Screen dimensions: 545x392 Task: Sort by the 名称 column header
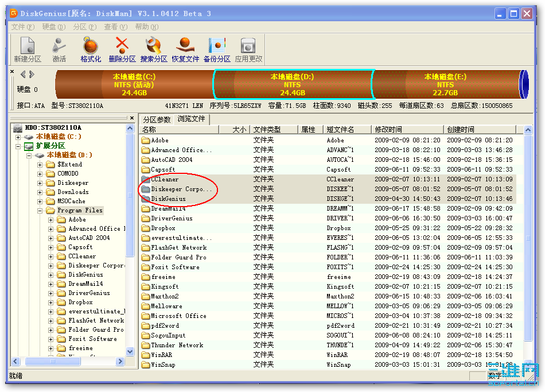pos(179,130)
